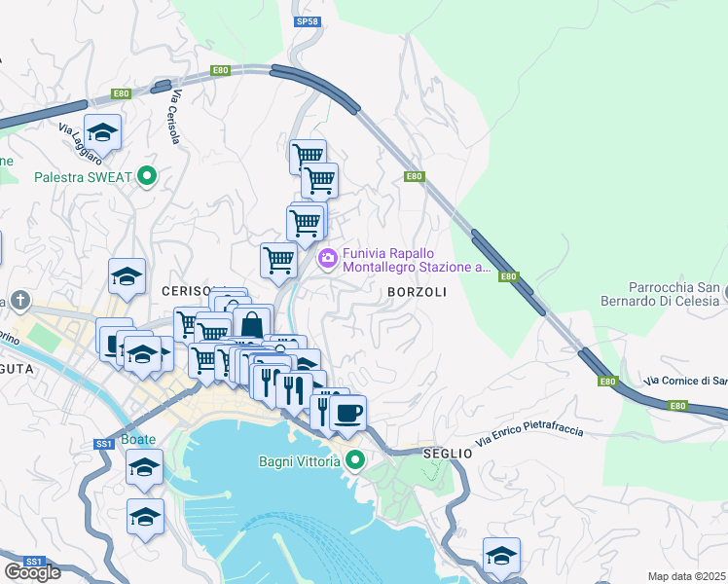728x584 pixels.
Task: Select the BORZOLI neighborhood label
Action: (417, 292)
